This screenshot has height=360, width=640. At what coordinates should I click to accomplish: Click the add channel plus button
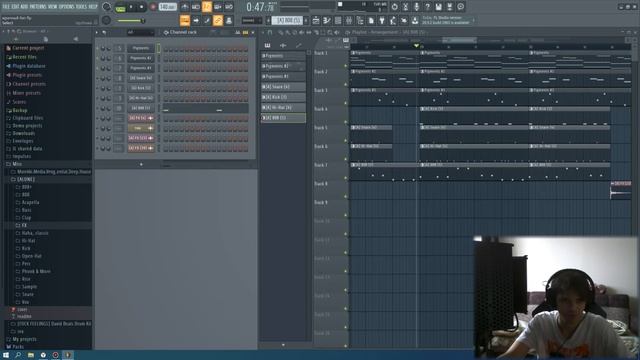141,164
